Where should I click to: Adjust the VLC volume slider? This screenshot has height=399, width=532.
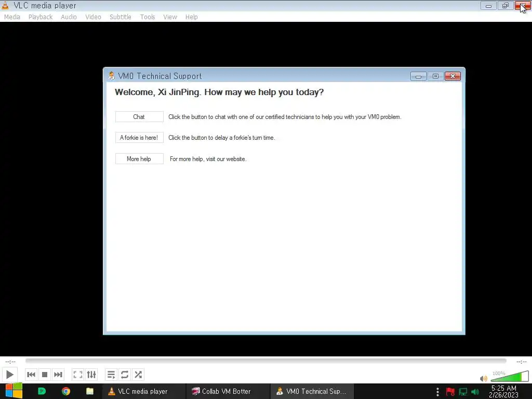tap(510, 376)
